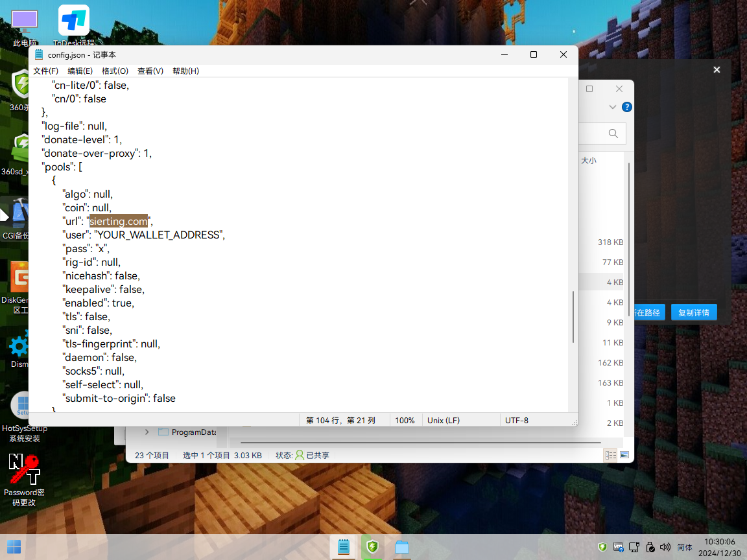
Task: Click the "tls-fingerprint": null line
Action: tap(111, 344)
